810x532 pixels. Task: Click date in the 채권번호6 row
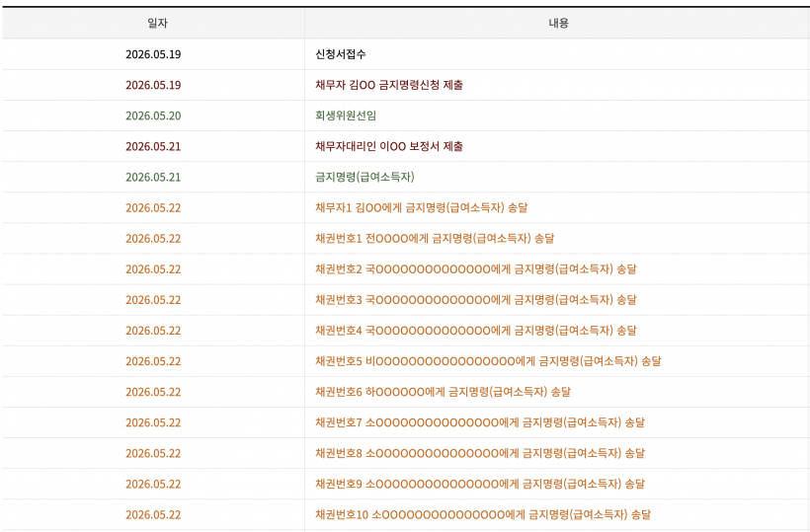153,392
